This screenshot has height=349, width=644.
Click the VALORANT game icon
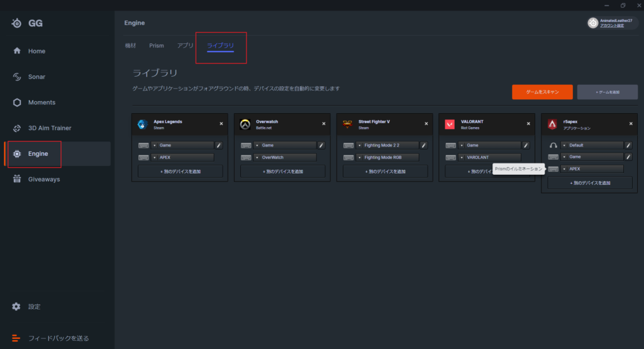450,124
